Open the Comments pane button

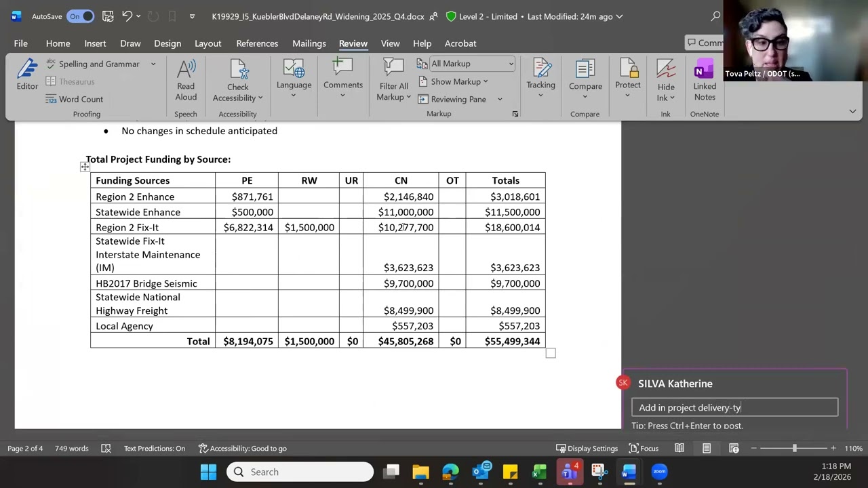[705, 43]
